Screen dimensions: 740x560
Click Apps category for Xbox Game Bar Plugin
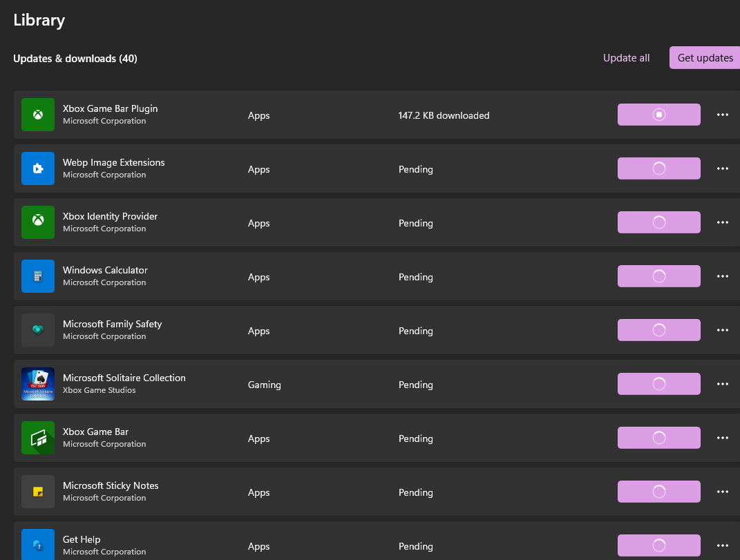(258, 115)
